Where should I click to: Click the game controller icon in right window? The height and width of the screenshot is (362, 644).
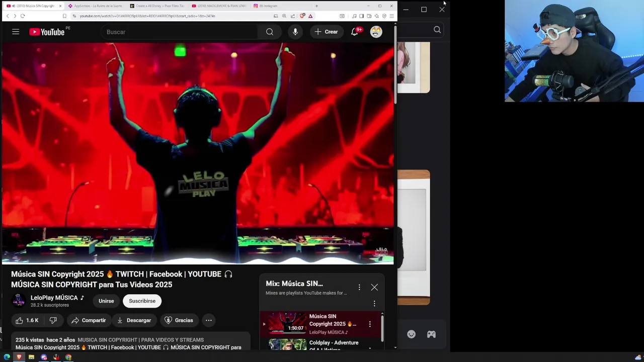[431, 334]
